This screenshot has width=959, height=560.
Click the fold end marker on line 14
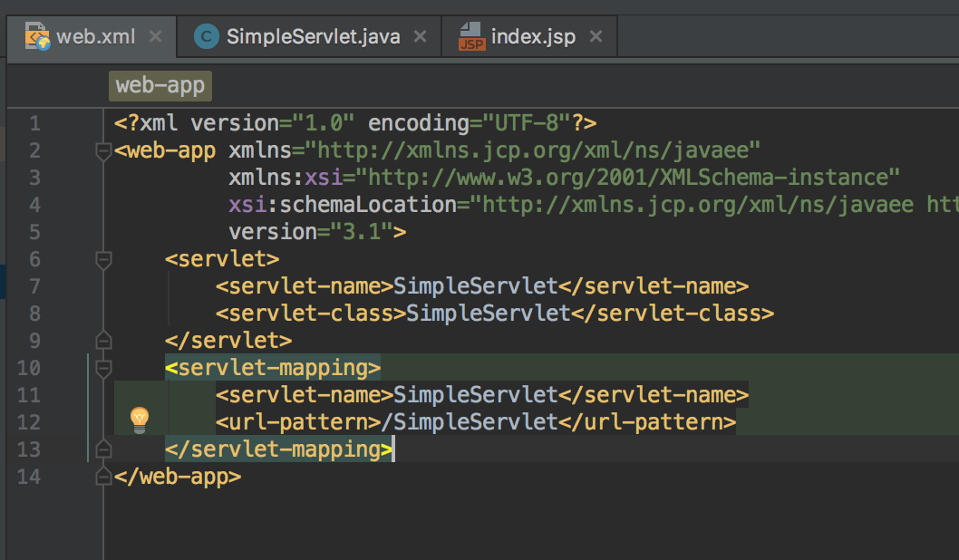pos(102,476)
